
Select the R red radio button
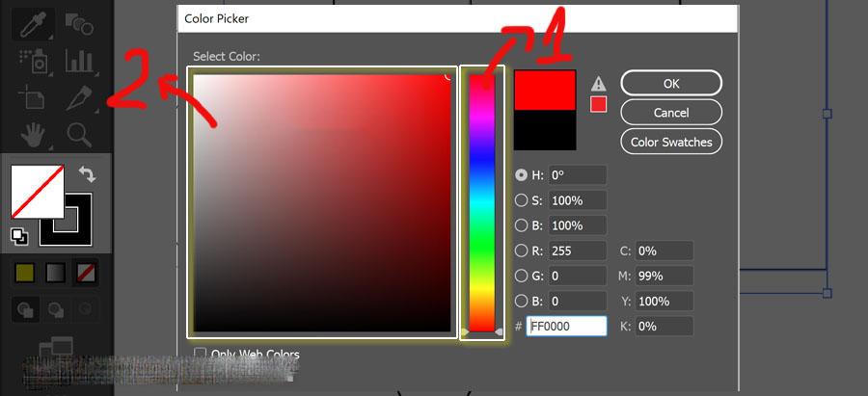click(521, 251)
